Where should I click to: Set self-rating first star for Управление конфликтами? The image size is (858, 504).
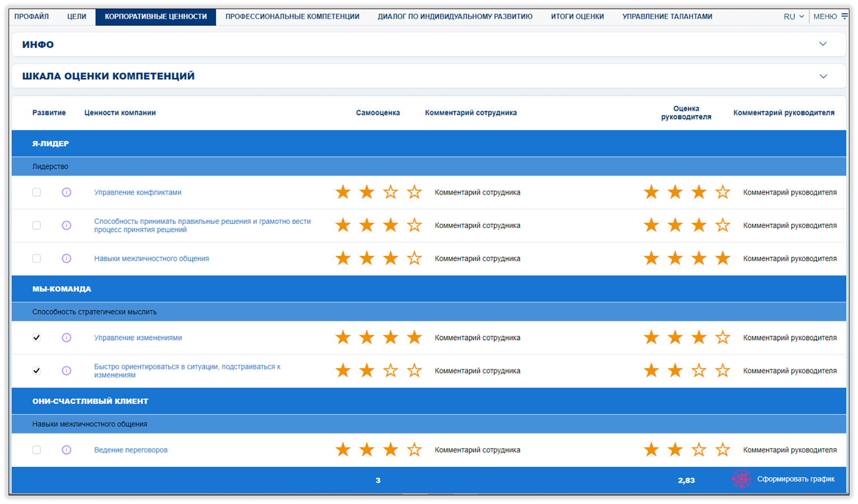pyautogui.click(x=343, y=192)
